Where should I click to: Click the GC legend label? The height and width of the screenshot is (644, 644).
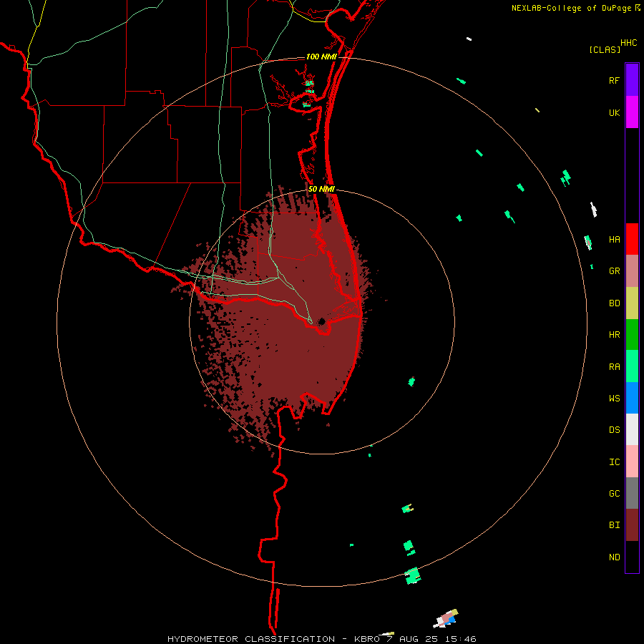coord(615,494)
